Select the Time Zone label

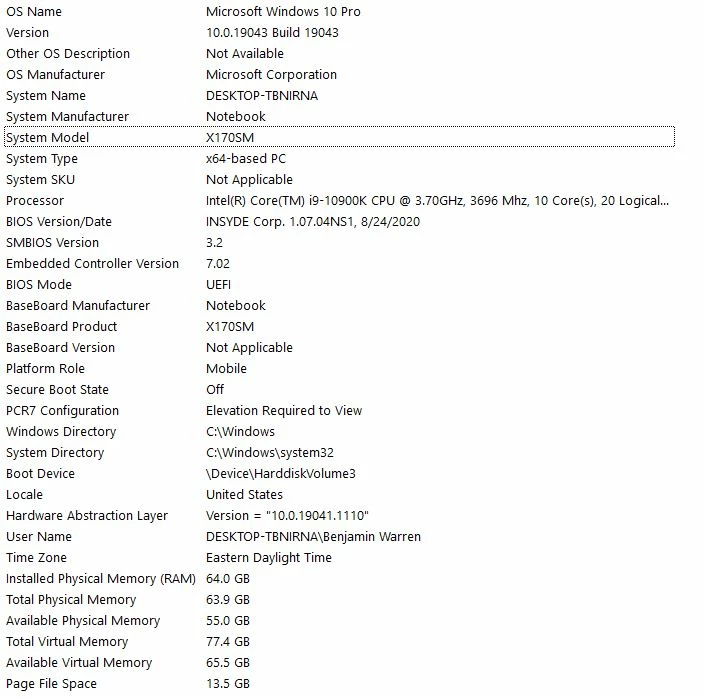36,558
